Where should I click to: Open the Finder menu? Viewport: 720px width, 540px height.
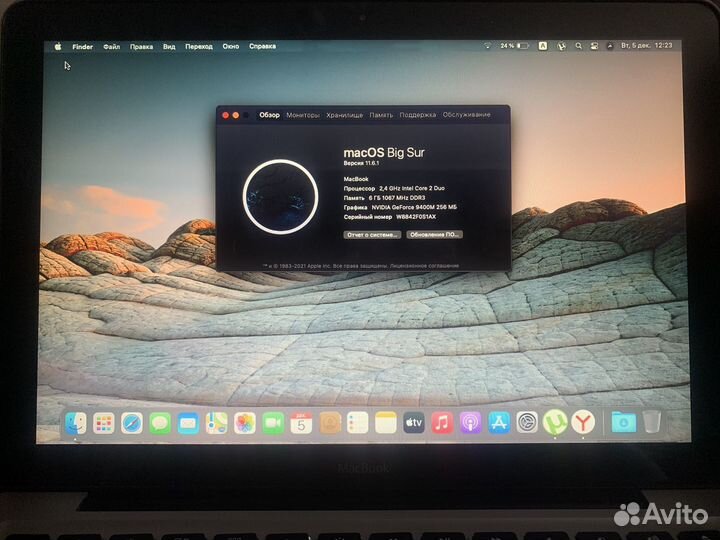(83, 47)
